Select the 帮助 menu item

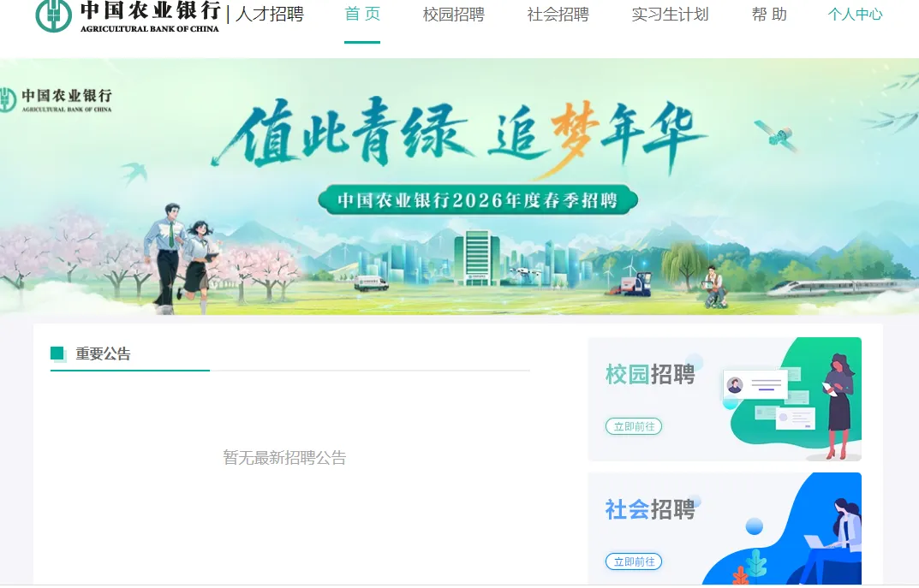pyautogui.click(x=769, y=14)
